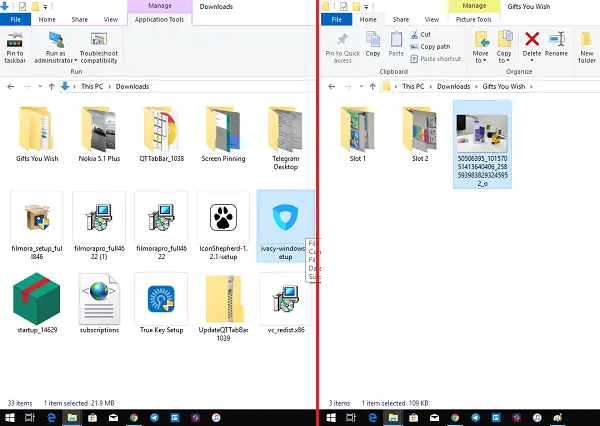Image resolution: width=600 pixels, height=426 pixels.
Task: Expand recent locations chevron in Downloads window
Action: [40, 87]
